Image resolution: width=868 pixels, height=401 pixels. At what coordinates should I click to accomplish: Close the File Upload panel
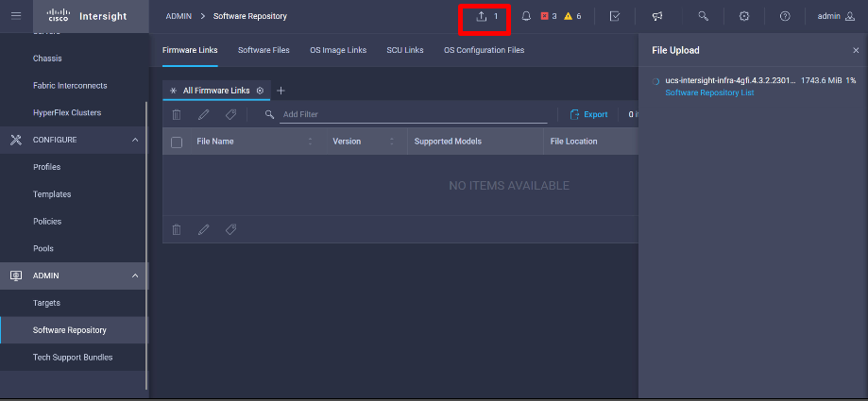pos(856,50)
